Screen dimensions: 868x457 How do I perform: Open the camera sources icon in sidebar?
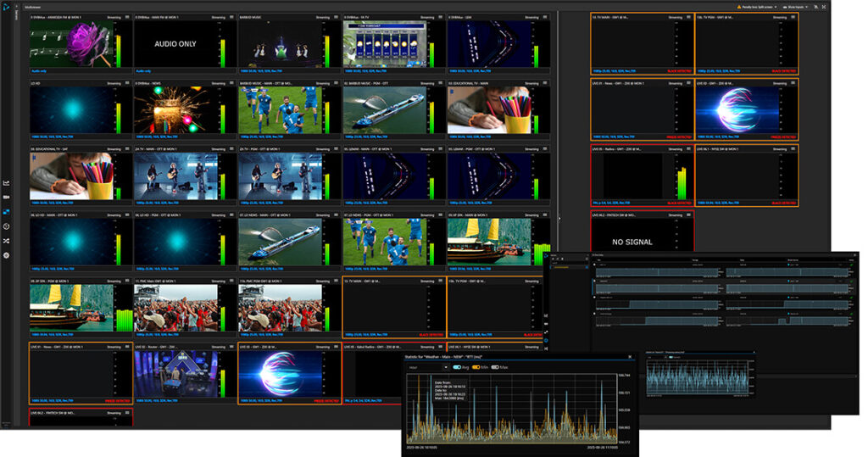tap(7, 197)
